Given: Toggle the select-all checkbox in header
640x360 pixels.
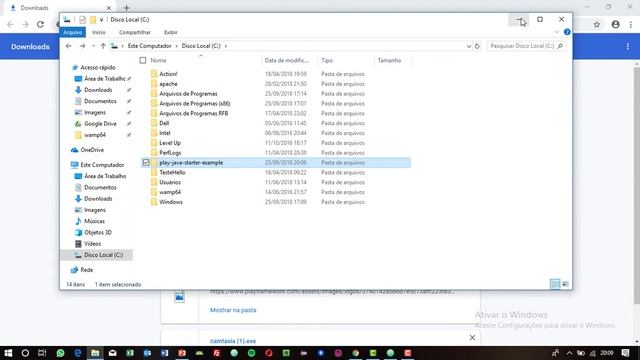Looking at the screenshot, I should 143,60.
